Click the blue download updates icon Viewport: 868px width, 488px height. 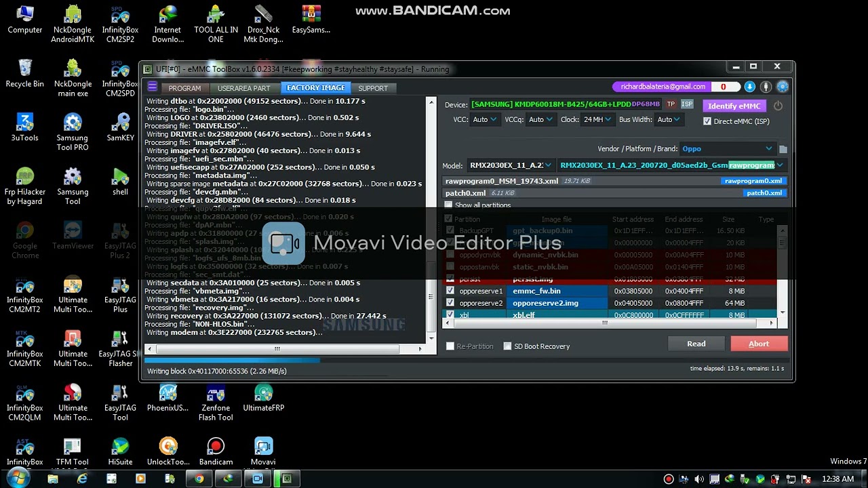click(x=749, y=87)
